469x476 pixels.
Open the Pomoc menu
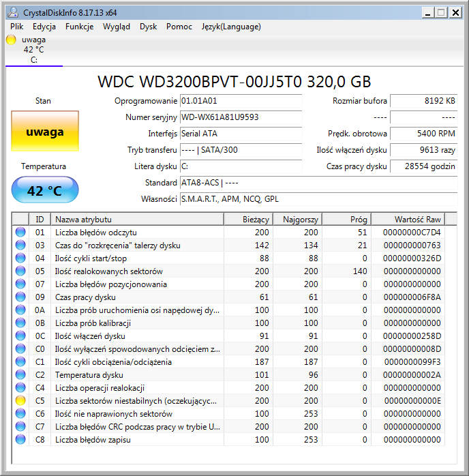[x=179, y=27]
